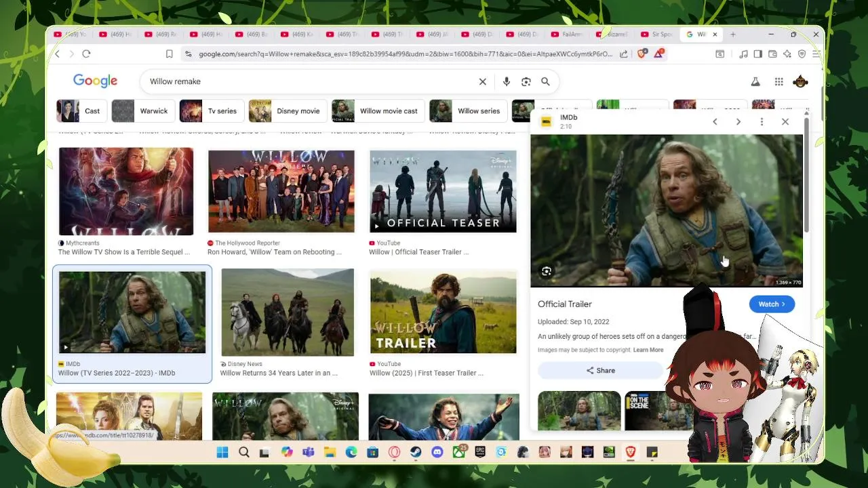
Task: Open the Windows Start menu
Action: coord(222,452)
